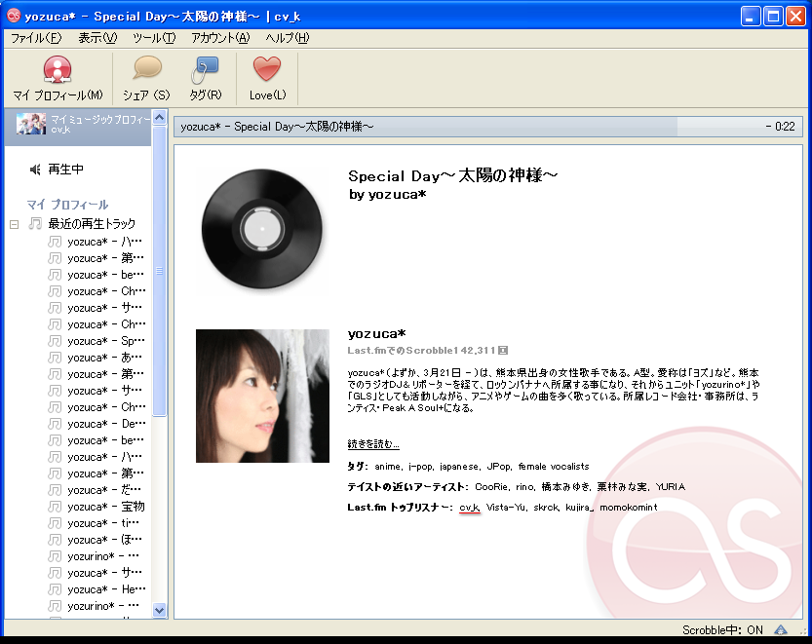This screenshot has height=644, width=812.
Task: Click the vinyl record album art
Action: pyautogui.click(x=262, y=228)
